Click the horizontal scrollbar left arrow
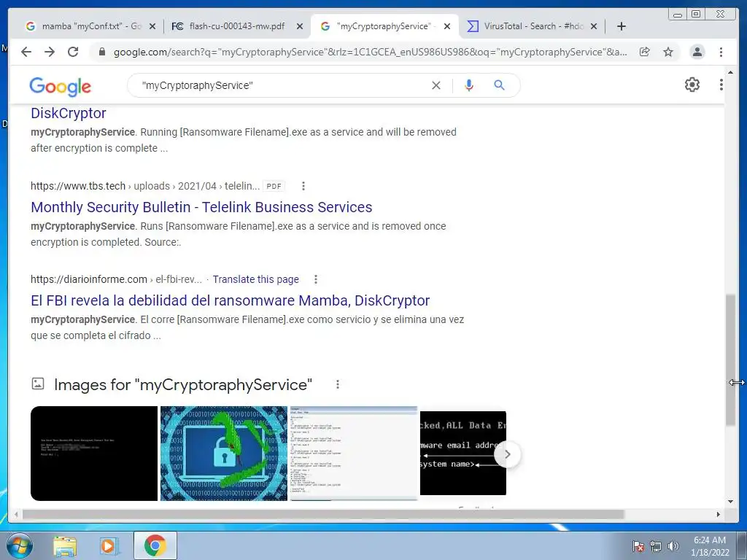 (x=16, y=514)
